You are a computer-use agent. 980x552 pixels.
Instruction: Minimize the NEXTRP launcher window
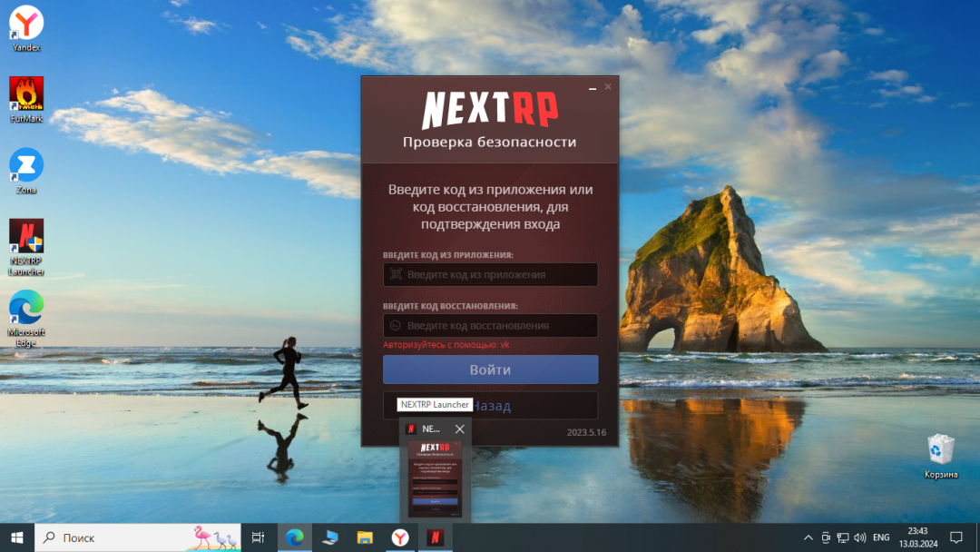pos(592,87)
